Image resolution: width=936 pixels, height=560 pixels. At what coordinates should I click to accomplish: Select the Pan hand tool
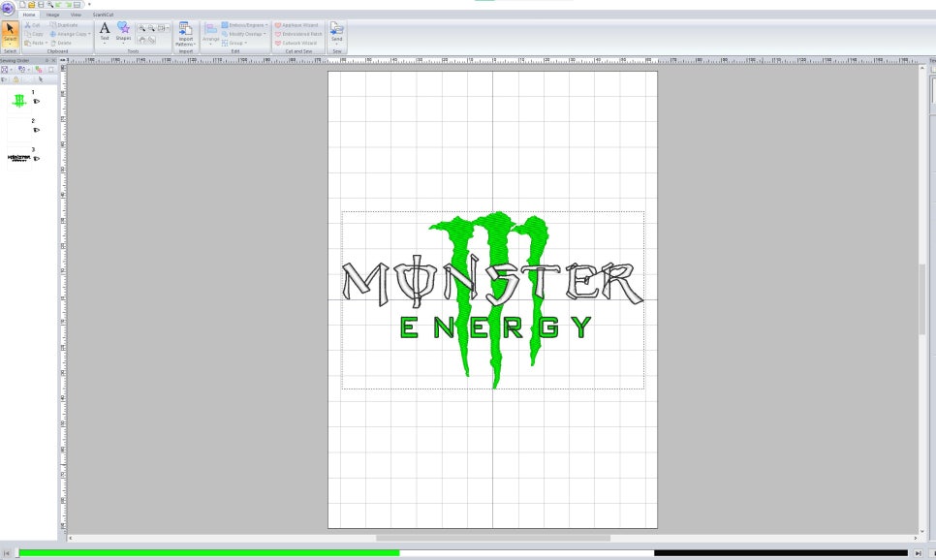pos(141,40)
